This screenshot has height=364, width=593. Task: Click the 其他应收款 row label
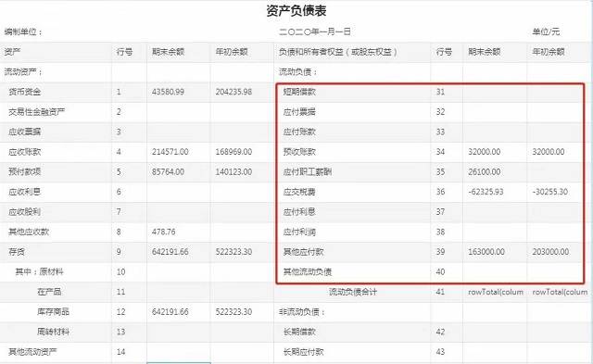(29, 232)
